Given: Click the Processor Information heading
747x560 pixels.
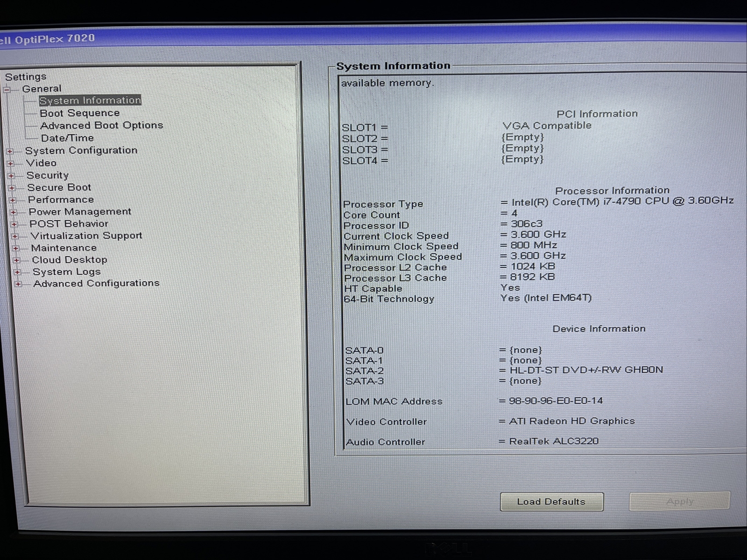Looking at the screenshot, I should (x=612, y=190).
